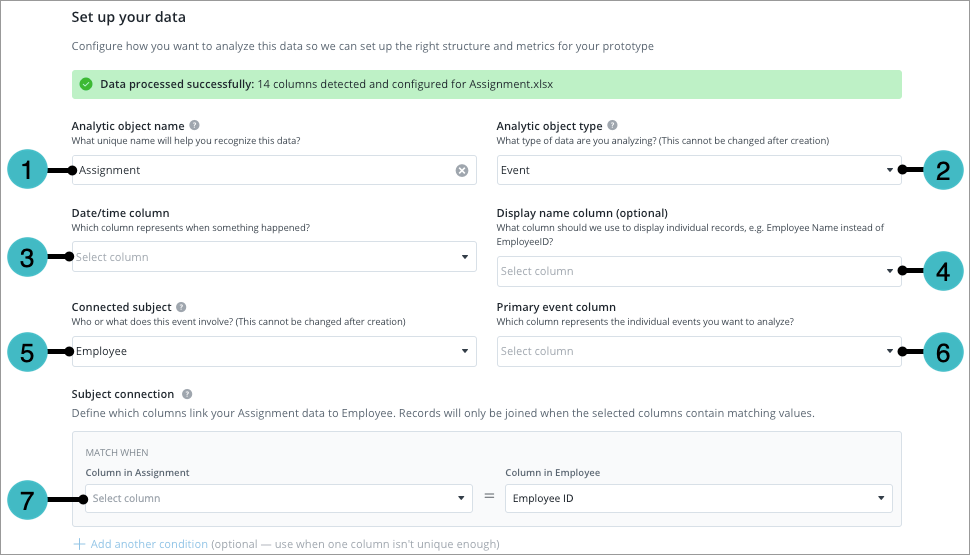This screenshot has height=555, width=970.
Task: Expand the Display name column selector
Action: click(x=698, y=271)
